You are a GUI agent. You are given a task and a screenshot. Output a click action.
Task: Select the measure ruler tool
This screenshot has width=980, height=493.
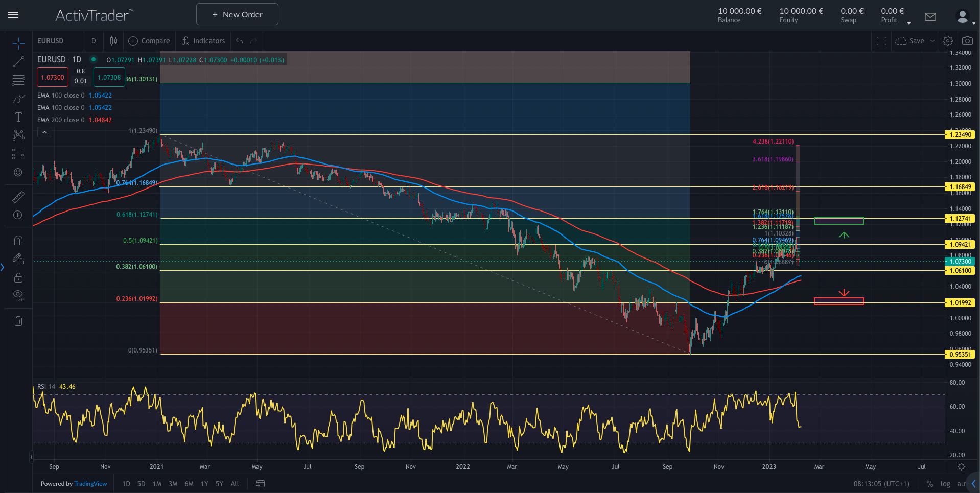click(18, 196)
